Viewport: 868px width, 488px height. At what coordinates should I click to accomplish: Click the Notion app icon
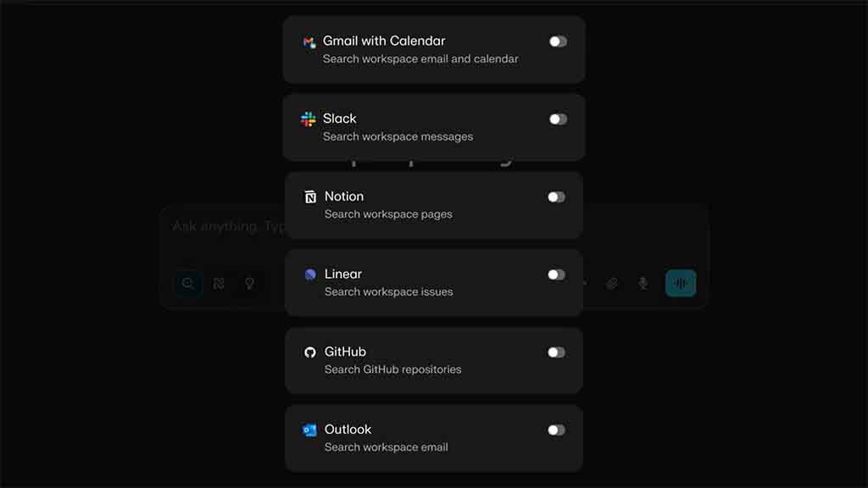[x=310, y=196]
